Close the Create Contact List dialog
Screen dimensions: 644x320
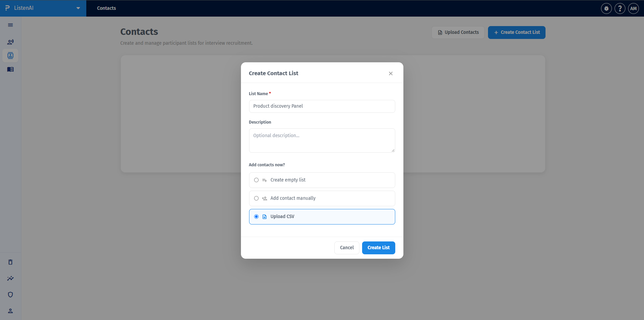point(391,73)
